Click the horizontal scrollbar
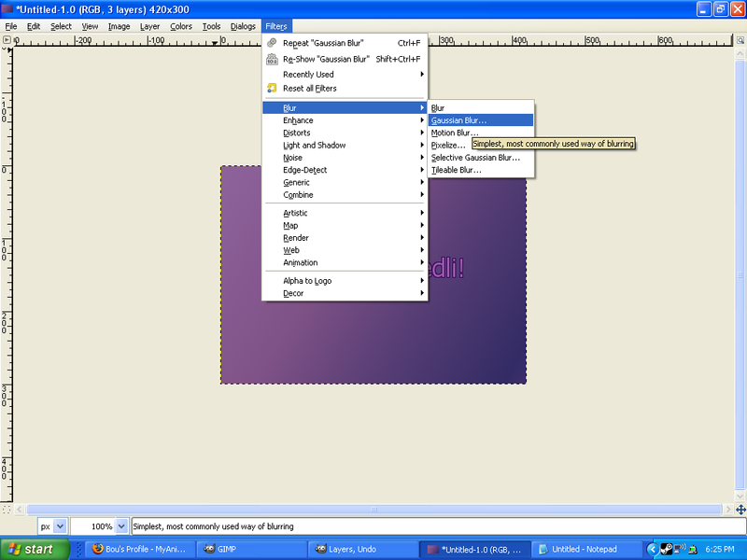The image size is (747, 560). [x=373, y=510]
